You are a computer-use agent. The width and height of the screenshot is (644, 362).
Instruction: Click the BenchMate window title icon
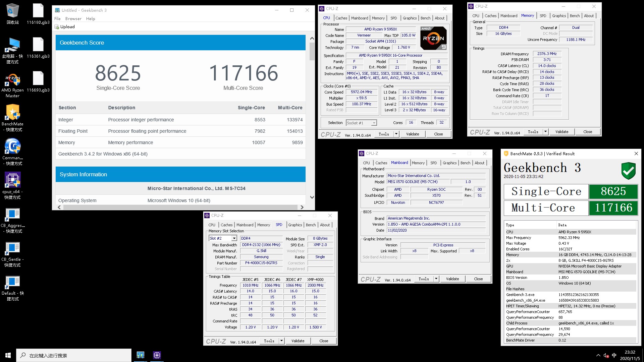506,154
